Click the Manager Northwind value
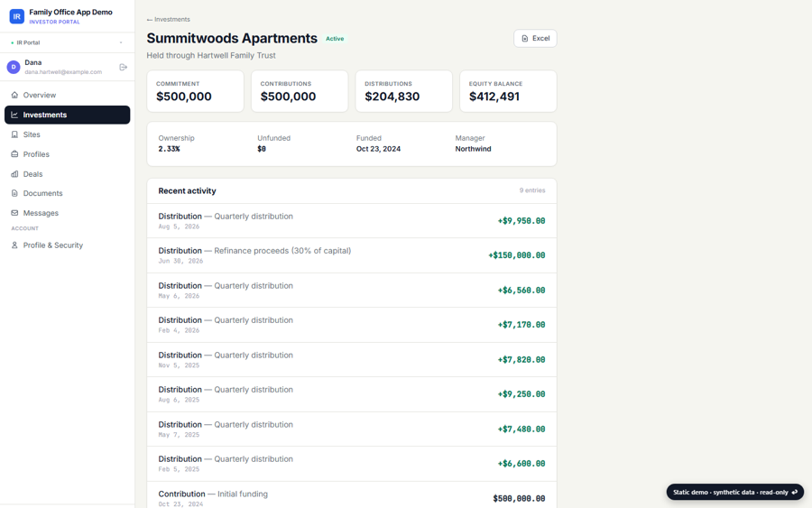 pos(474,149)
